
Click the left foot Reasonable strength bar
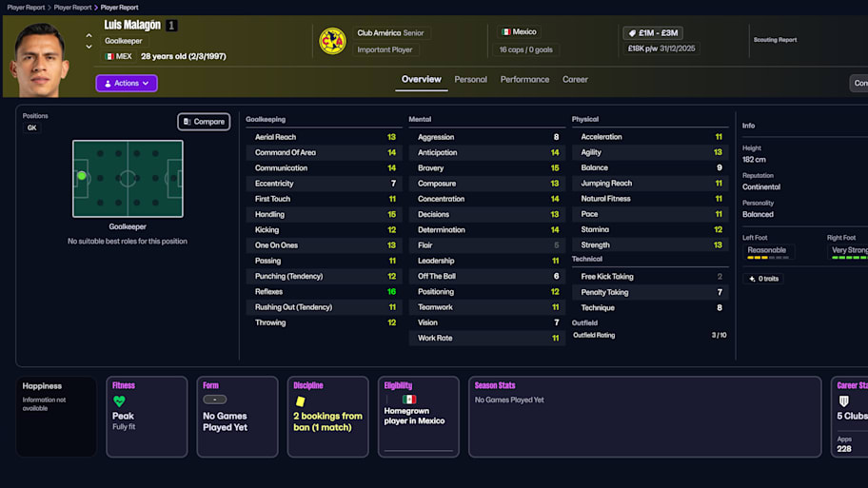coord(768,258)
